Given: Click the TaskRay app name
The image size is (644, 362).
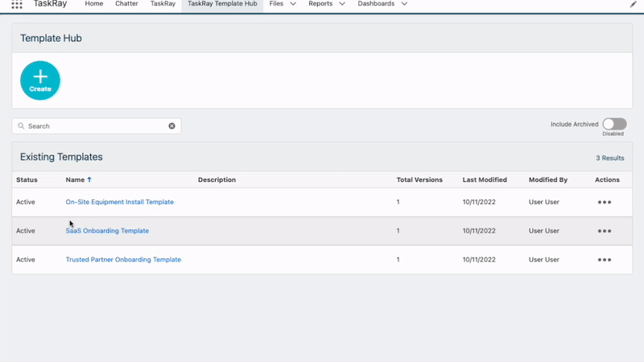Looking at the screenshot, I should click(50, 4).
